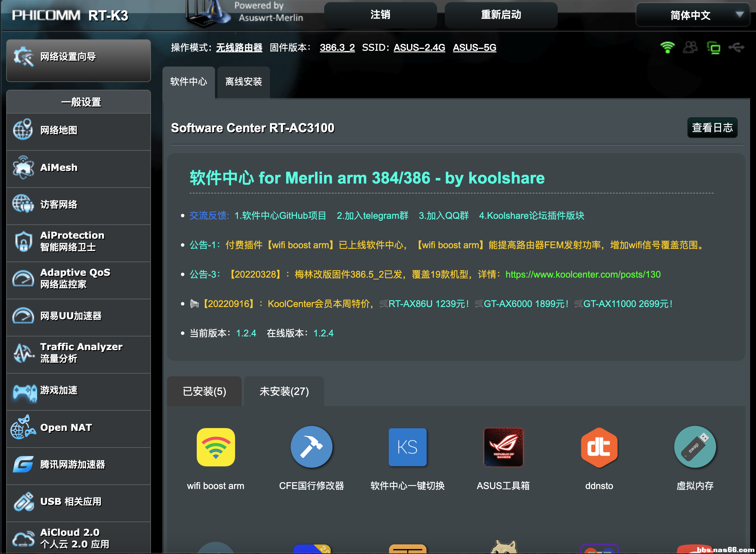Open the 2.加入telegram群 link
Image resolution: width=756 pixels, height=554 pixels.
[372, 215]
